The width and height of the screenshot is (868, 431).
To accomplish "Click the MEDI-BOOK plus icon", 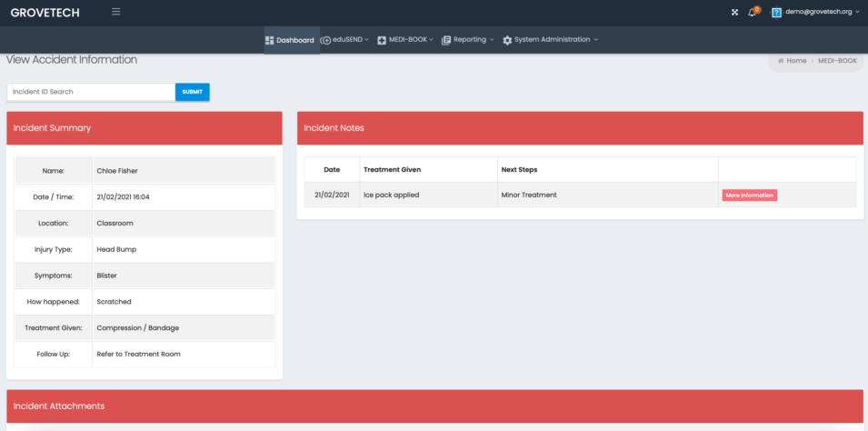I will click(382, 40).
